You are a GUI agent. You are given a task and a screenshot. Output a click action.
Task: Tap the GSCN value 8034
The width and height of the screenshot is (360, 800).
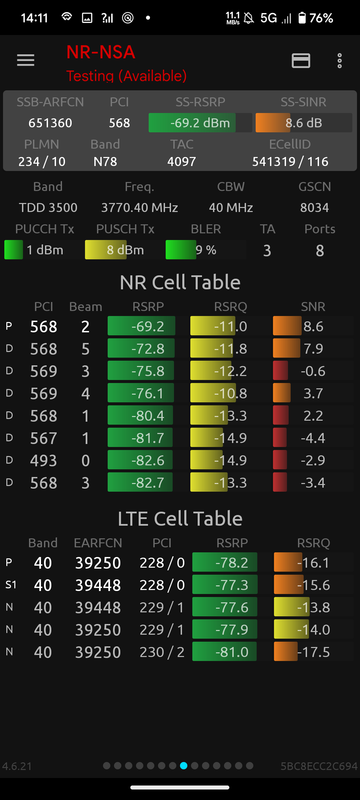(315, 208)
